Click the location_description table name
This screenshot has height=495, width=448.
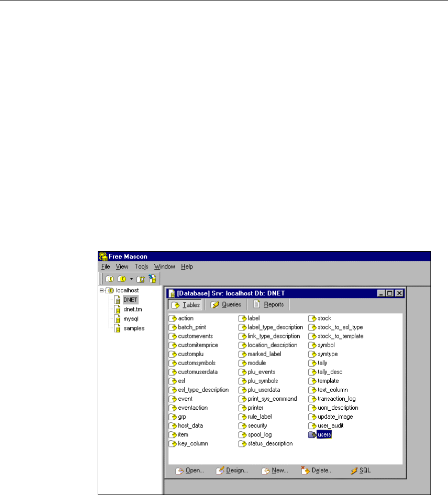273,346
